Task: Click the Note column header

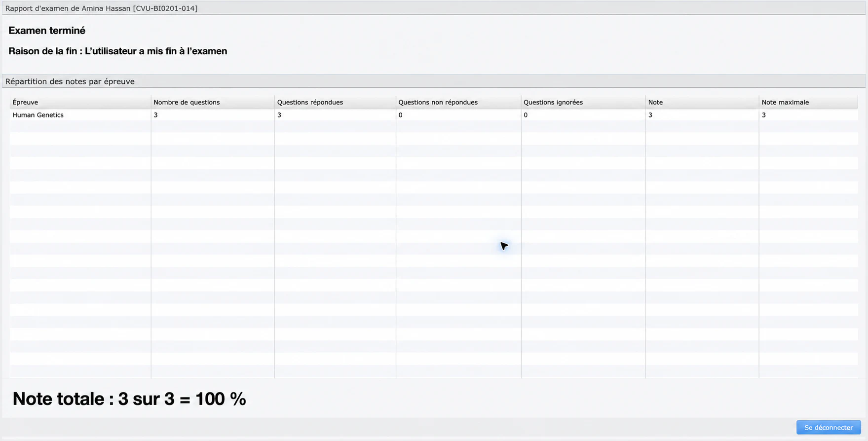Action: (x=702, y=102)
